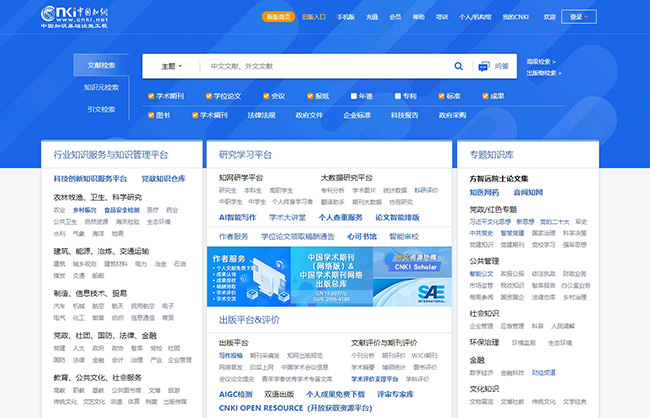Open 写作投稿 link

tap(230, 356)
